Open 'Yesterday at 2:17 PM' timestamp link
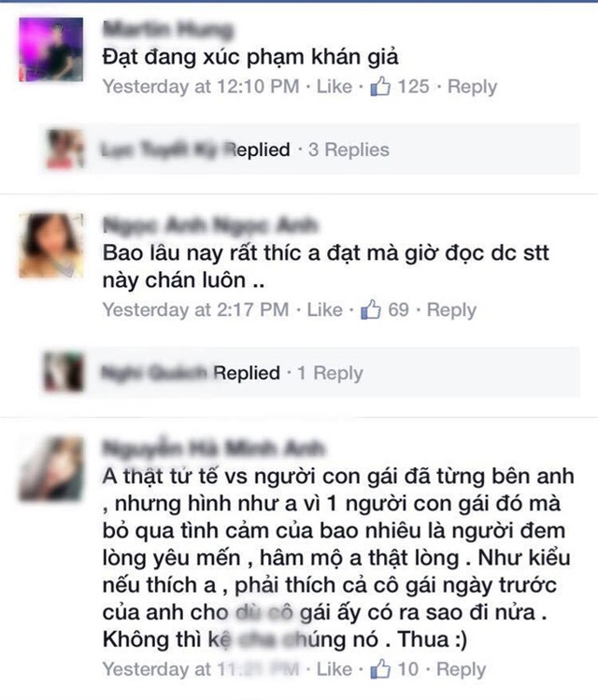Image resolution: width=598 pixels, height=700 pixels. [196, 309]
